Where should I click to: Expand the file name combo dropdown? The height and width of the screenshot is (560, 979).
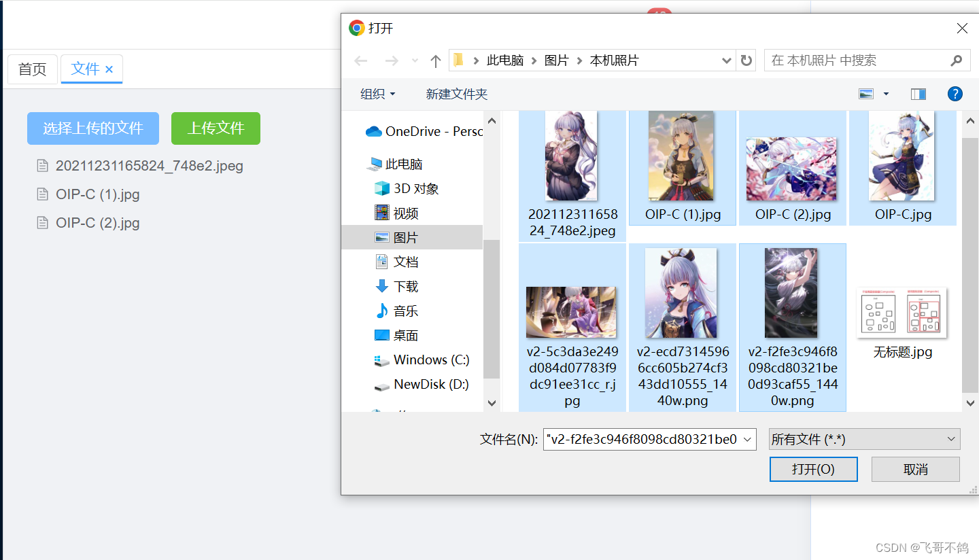coord(749,440)
